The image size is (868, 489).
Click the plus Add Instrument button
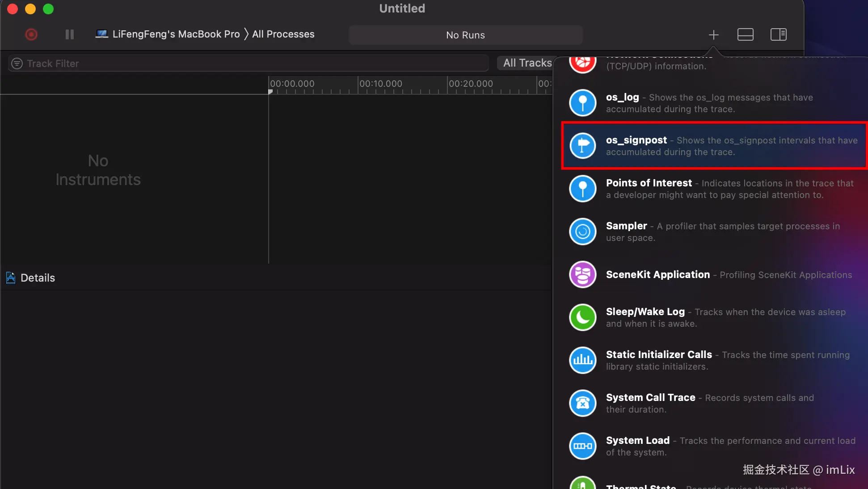(x=714, y=34)
